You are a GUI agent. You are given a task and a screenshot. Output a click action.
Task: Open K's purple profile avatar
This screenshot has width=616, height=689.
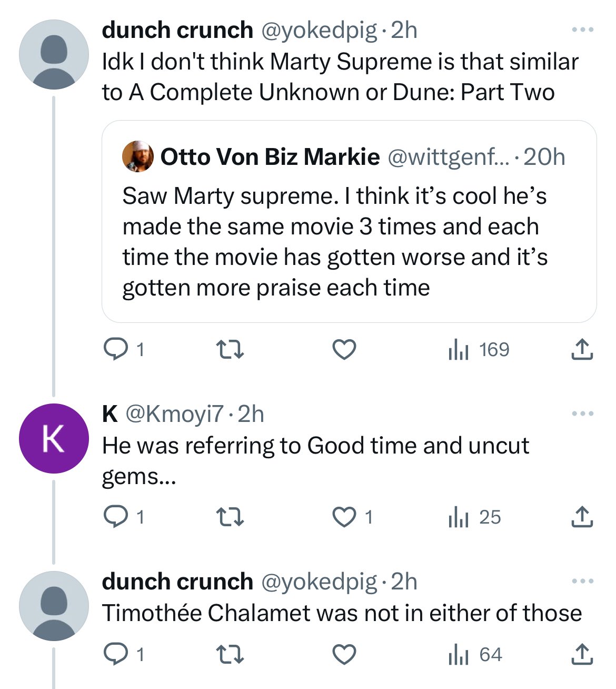(x=54, y=438)
